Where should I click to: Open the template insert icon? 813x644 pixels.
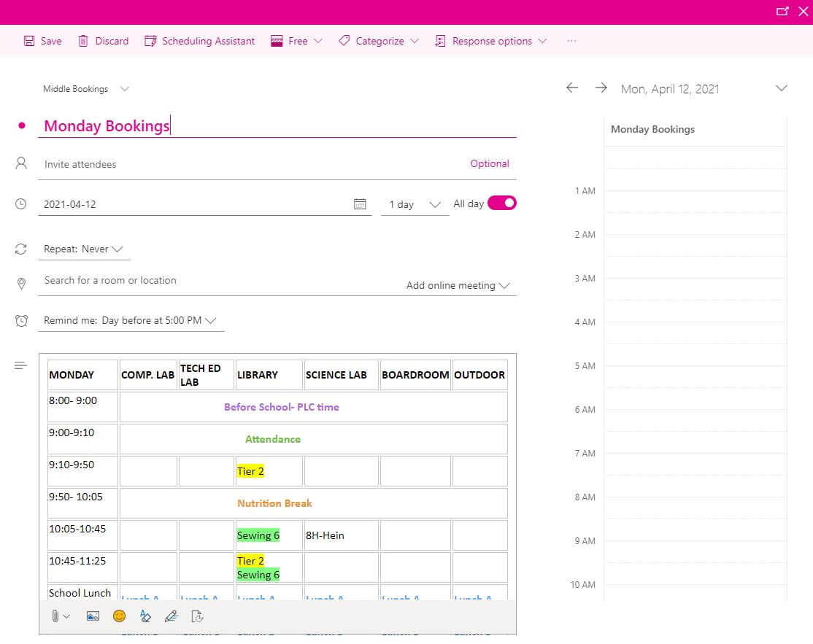tap(197, 616)
